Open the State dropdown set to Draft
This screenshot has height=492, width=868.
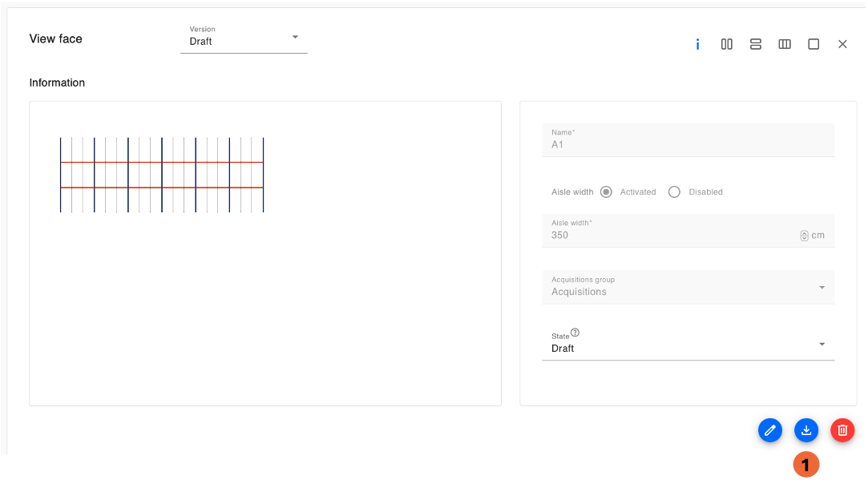pos(688,344)
